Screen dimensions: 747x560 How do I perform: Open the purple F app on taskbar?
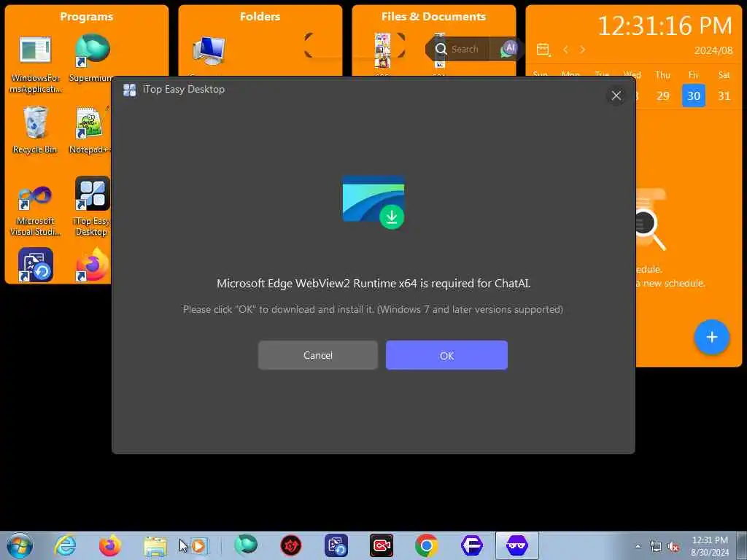click(472, 545)
